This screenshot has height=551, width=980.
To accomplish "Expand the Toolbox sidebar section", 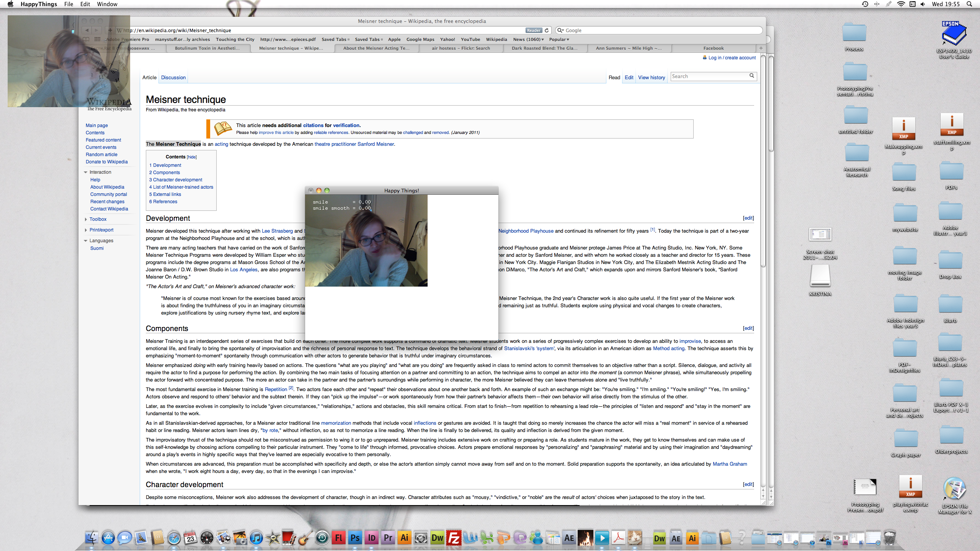I will coord(98,219).
